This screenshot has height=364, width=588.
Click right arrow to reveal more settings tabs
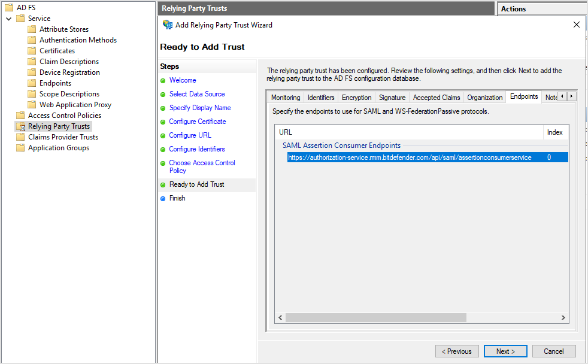point(571,96)
